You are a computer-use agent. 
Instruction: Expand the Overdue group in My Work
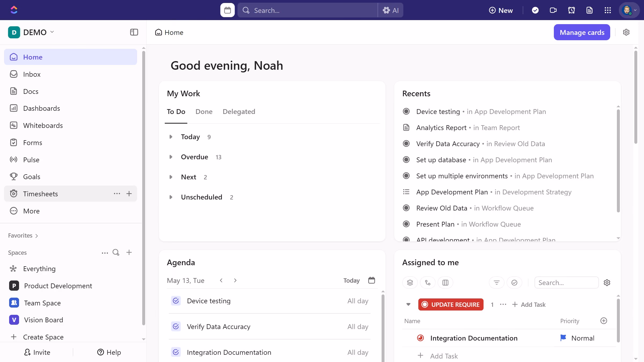click(x=171, y=157)
